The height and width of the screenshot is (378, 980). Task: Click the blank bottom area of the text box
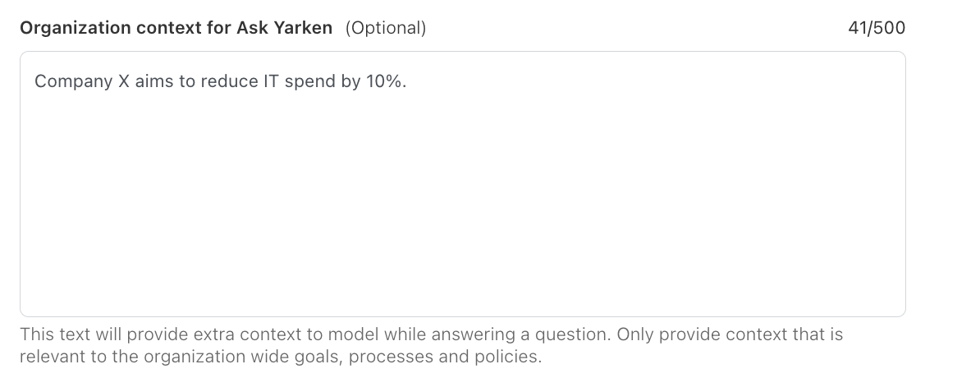pos(462,288)
